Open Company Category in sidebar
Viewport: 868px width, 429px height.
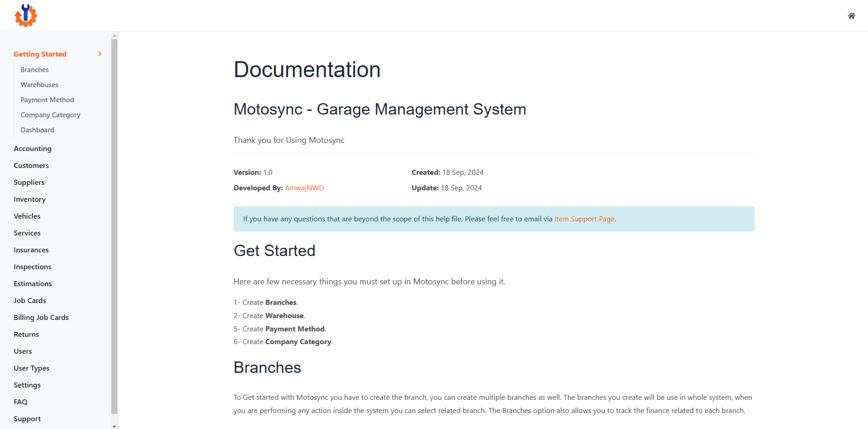[x=50, y=115]
